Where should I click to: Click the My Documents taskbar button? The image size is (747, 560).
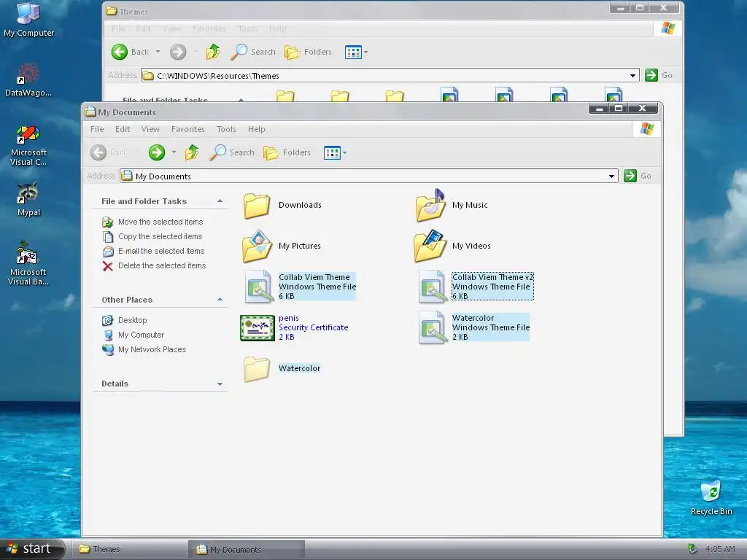click(246, 550)
